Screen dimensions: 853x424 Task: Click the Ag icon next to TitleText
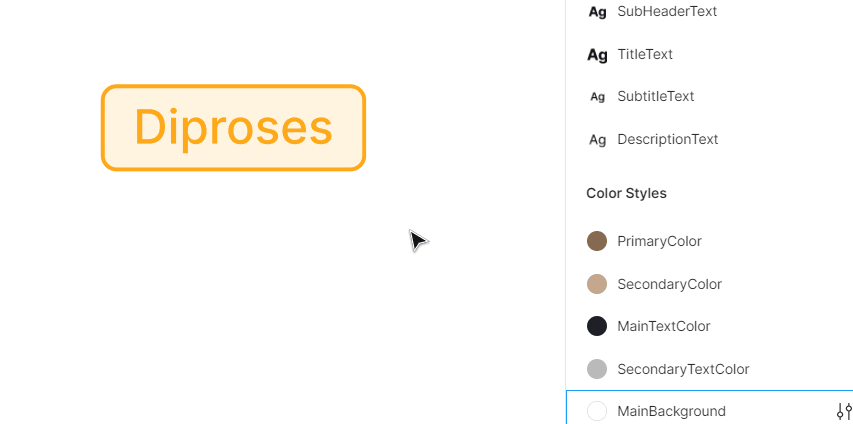597,55
